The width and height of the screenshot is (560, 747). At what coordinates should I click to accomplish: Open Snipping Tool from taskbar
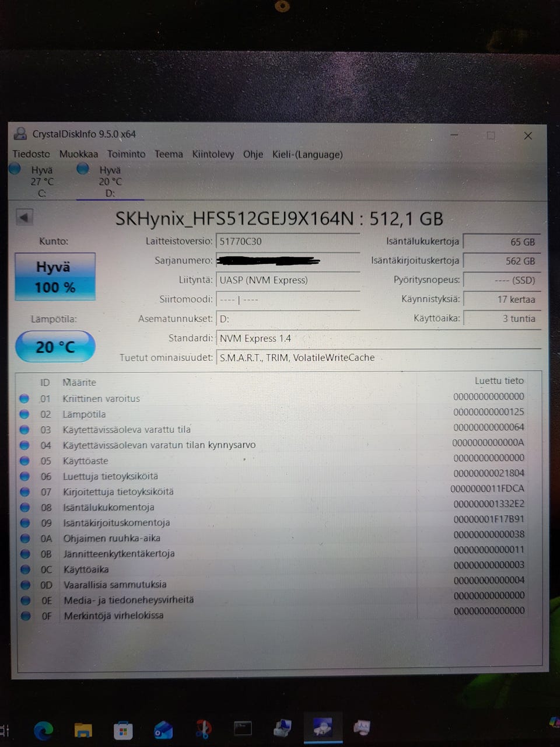click(x=202, y=729)
